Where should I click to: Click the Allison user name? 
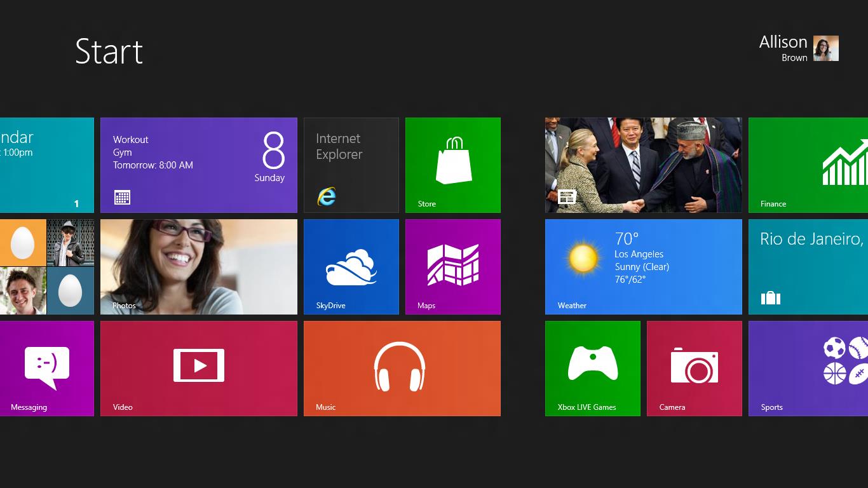point(783,42)
